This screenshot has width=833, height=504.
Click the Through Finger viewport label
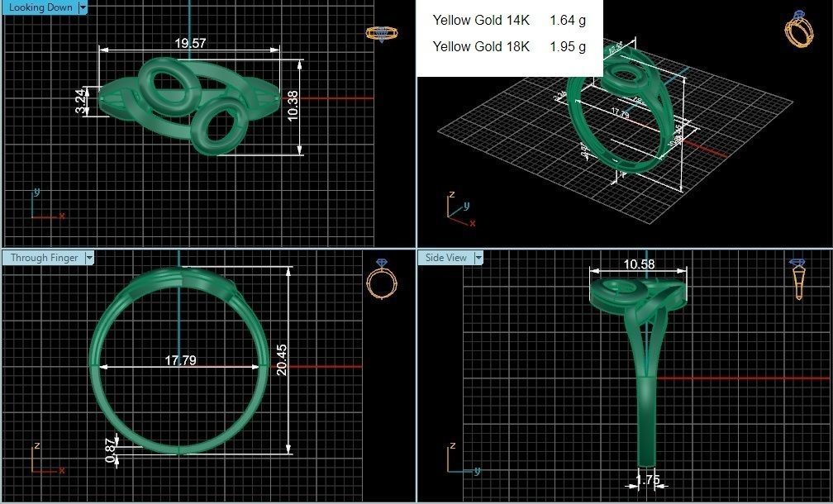tap(44, 258)
